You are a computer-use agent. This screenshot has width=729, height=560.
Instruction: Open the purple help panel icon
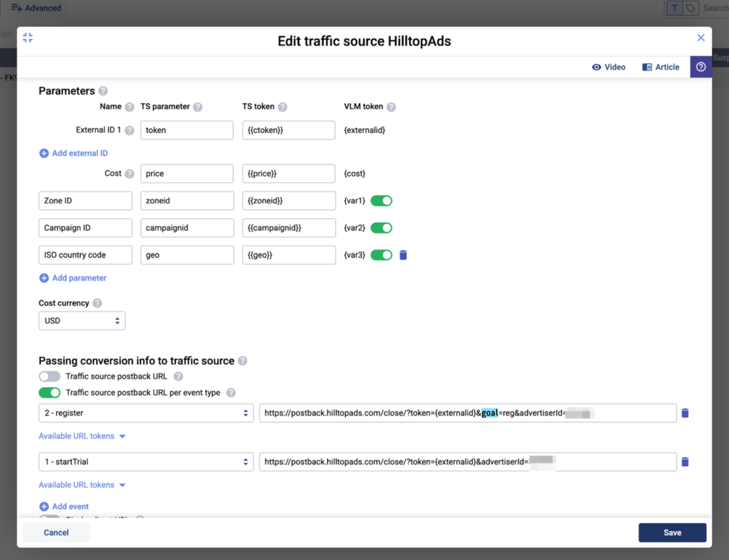point(701,67)
